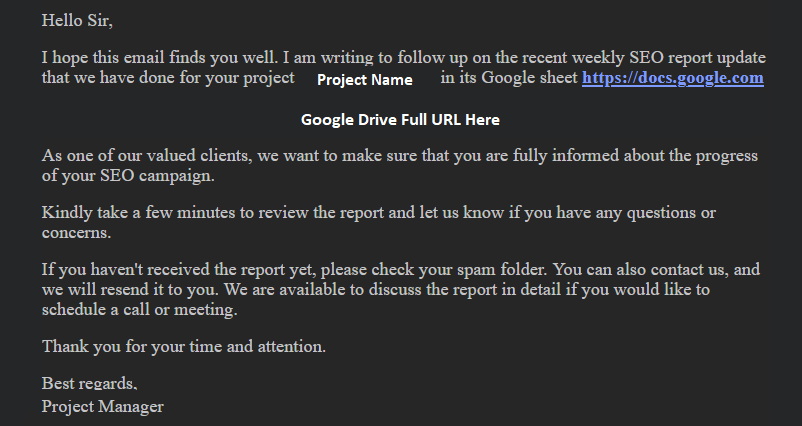Click the "Project Manager" signature text
The height and width of the screenshot is (426, 802).
pos(102,406)
